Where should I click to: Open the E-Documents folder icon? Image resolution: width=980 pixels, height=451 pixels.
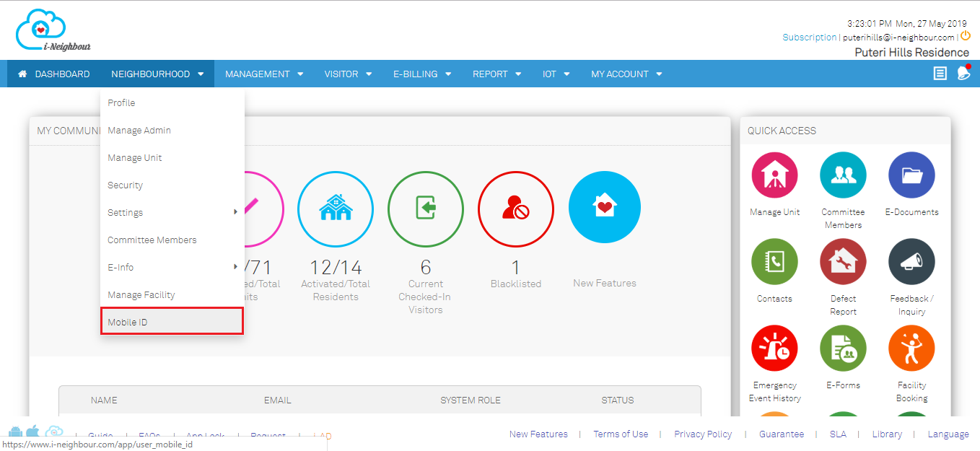(911, 175)
